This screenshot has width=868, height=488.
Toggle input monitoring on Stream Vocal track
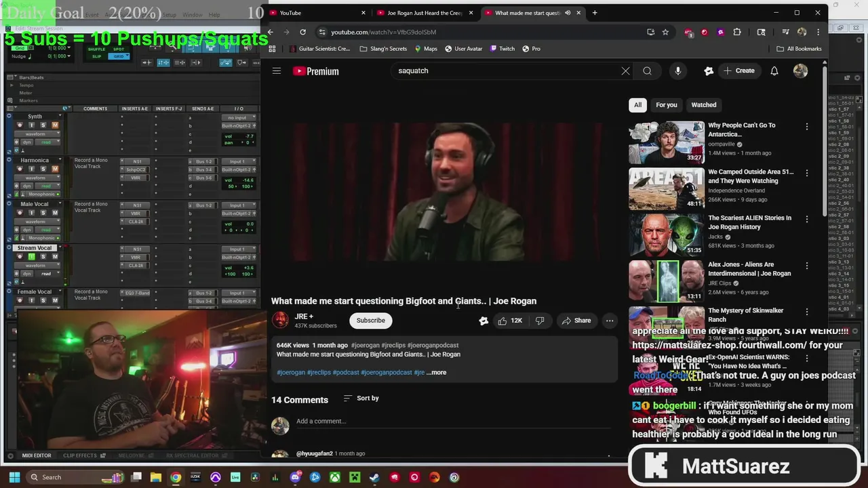click(x=31, y=257)
